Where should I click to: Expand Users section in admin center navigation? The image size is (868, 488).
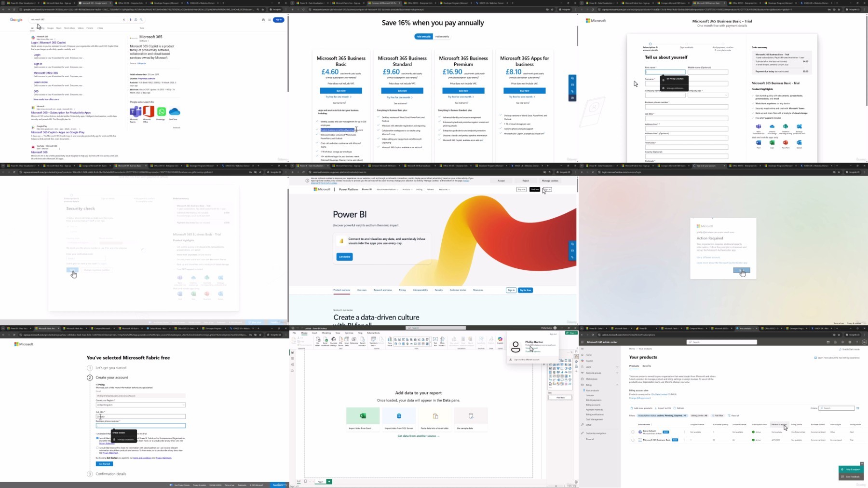coord(617,367)
